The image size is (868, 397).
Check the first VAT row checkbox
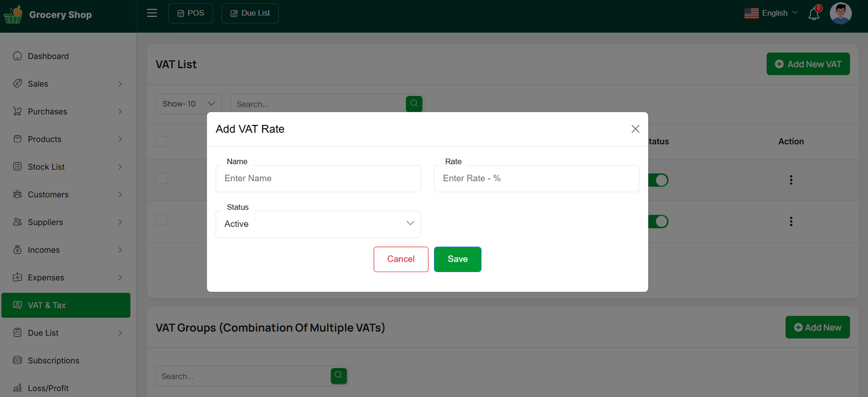point(161,179)
